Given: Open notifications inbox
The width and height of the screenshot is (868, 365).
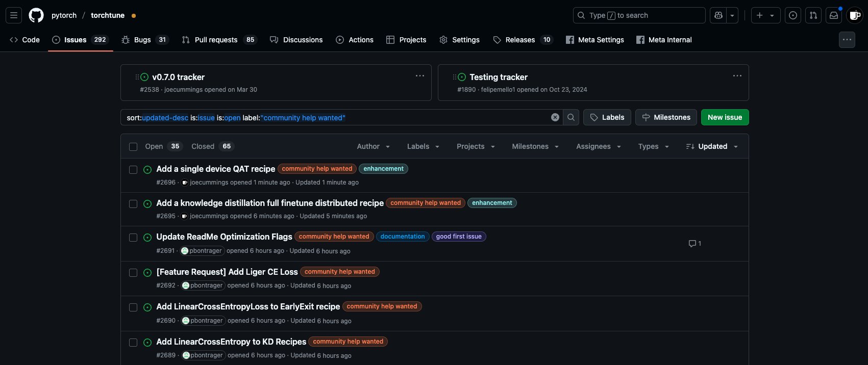Looking at the screenshot, I should pyautogui.click(x=834, y=15).
